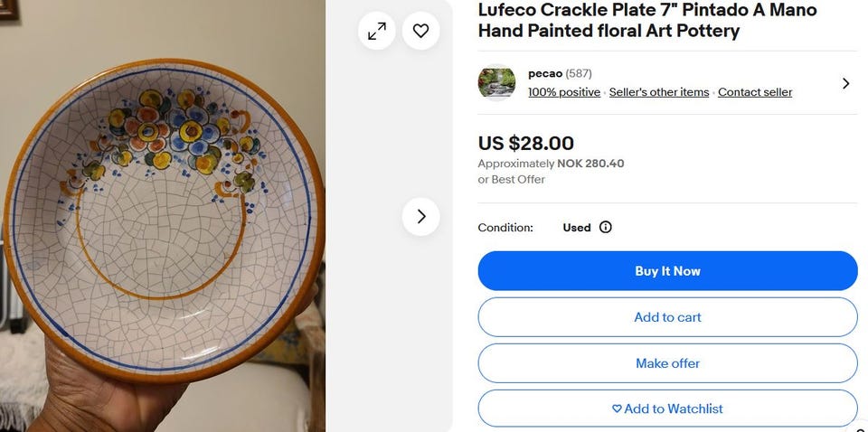868x432 pixels.
Task: Open the 100% positive feedback link
Action: coord(564,92)
